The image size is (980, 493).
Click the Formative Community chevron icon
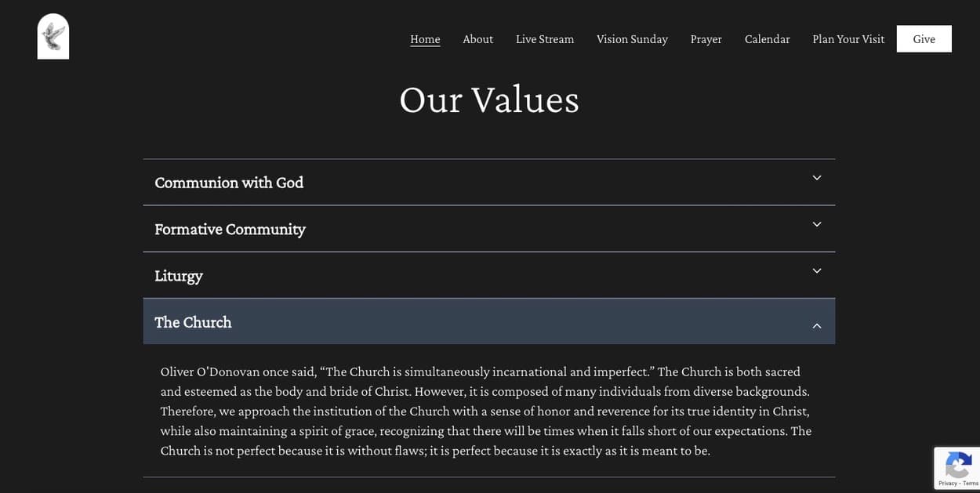816,225
